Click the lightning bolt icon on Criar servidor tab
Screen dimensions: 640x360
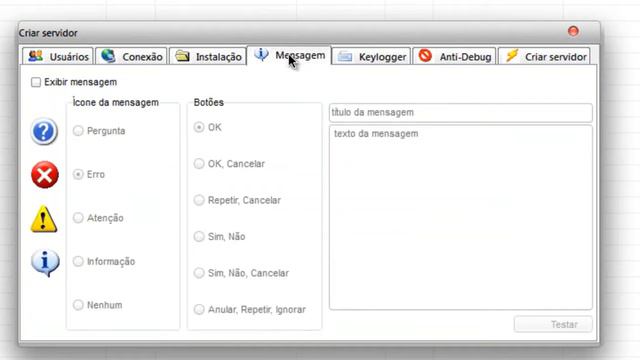[x=512, y=56]
